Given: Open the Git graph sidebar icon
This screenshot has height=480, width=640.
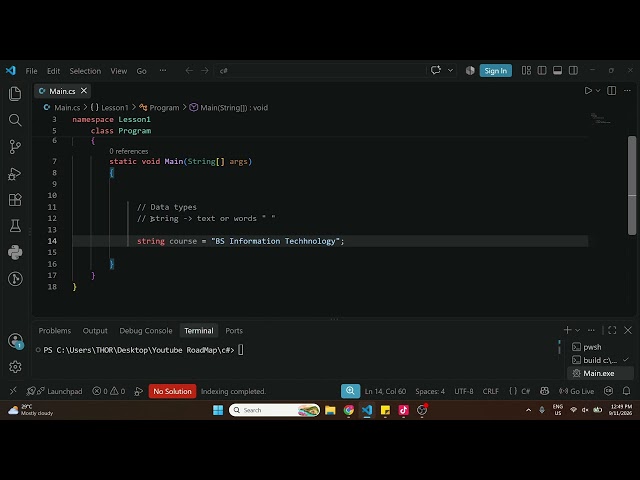Looking at the screenshot, I should click(x=15, y=279).
